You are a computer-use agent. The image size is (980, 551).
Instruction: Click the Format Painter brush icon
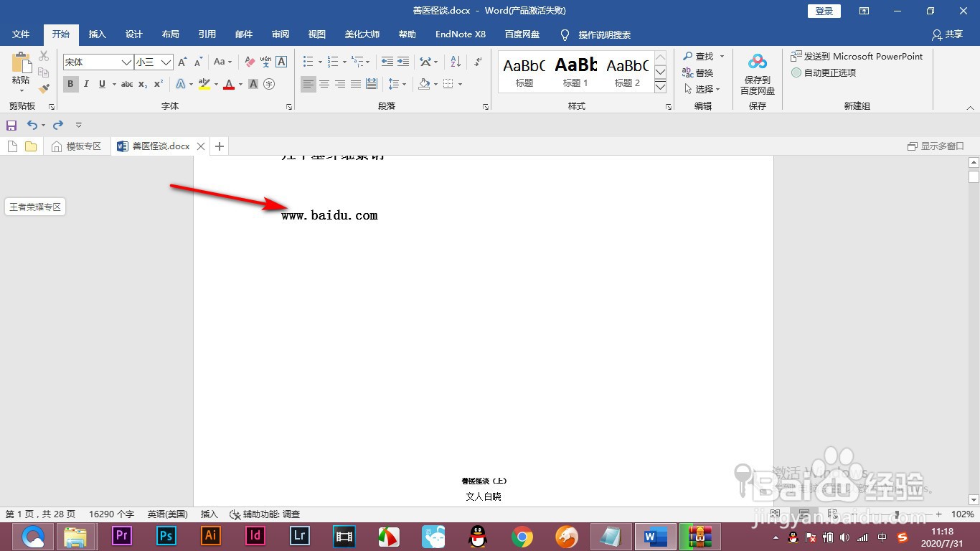[44, 88]
